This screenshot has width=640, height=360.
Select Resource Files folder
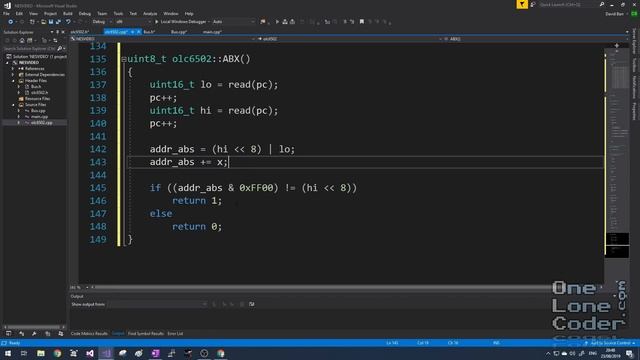[x=37, y=99]
